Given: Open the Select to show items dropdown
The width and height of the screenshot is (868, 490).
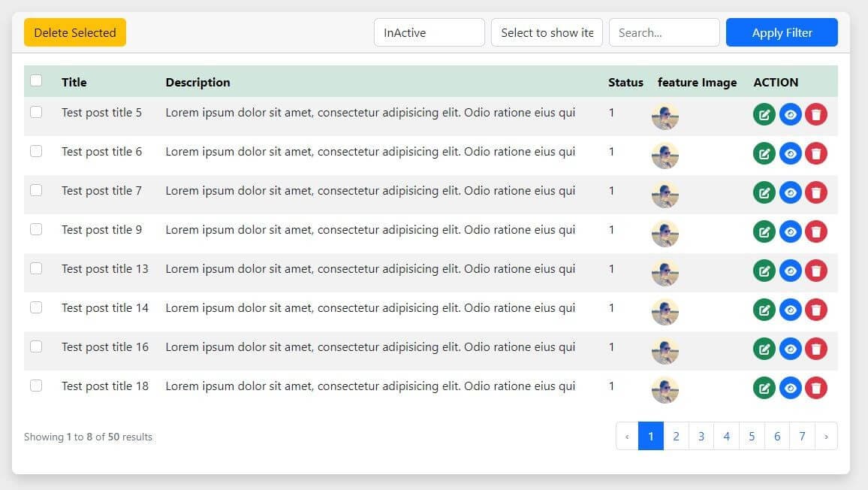Looking at the screenshot, I should [x=547, y=32].
